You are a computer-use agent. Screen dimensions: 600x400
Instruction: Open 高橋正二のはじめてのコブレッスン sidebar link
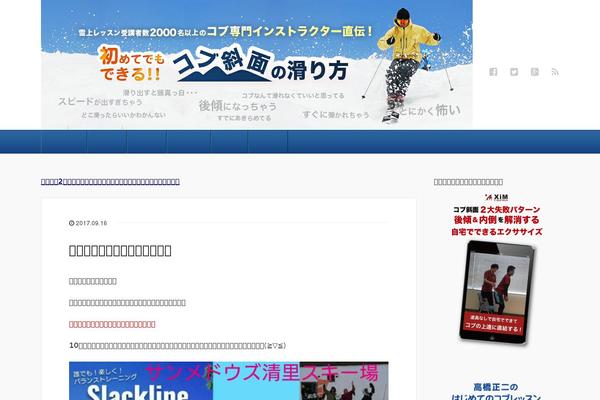496,392
